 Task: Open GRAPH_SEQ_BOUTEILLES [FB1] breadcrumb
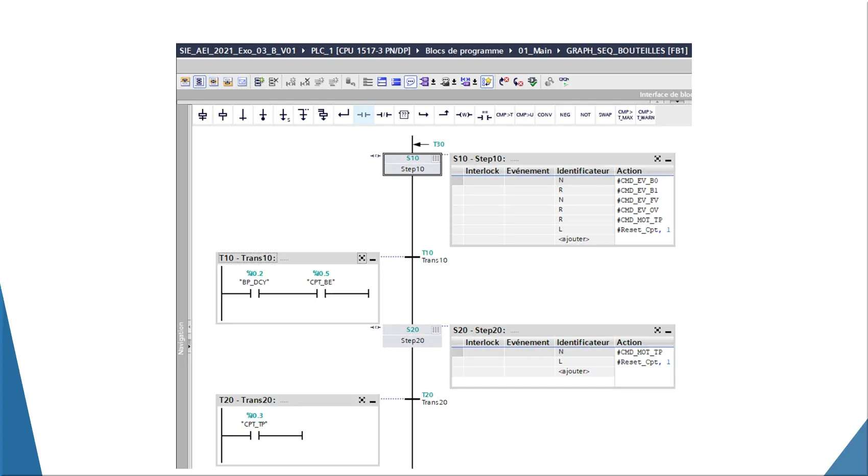pyautogui.click(x=627, y=51)
